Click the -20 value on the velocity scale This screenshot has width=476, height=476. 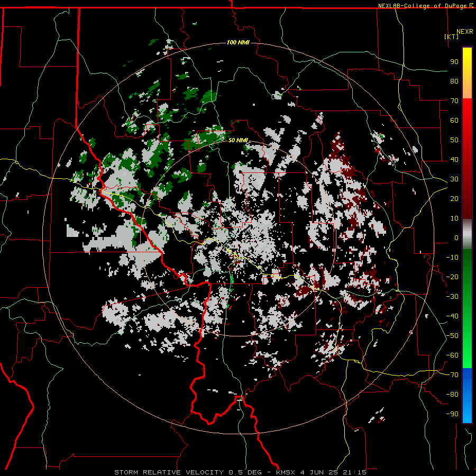click(452, 277)
